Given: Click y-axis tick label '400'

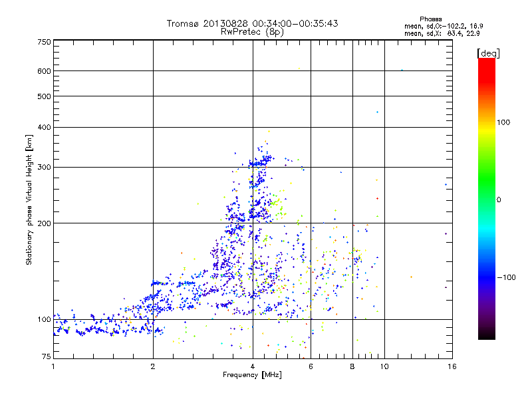Looking at the screenshot, I should [44, 127].
